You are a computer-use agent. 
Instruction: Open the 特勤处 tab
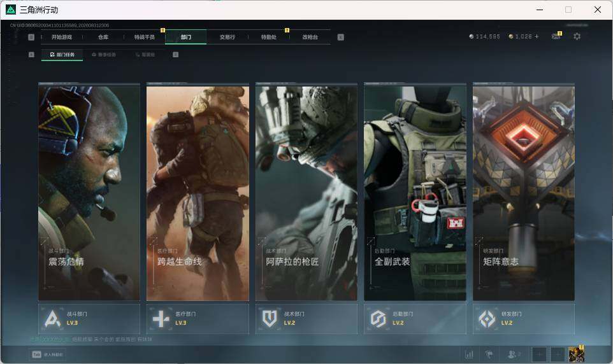click(268, 37)
